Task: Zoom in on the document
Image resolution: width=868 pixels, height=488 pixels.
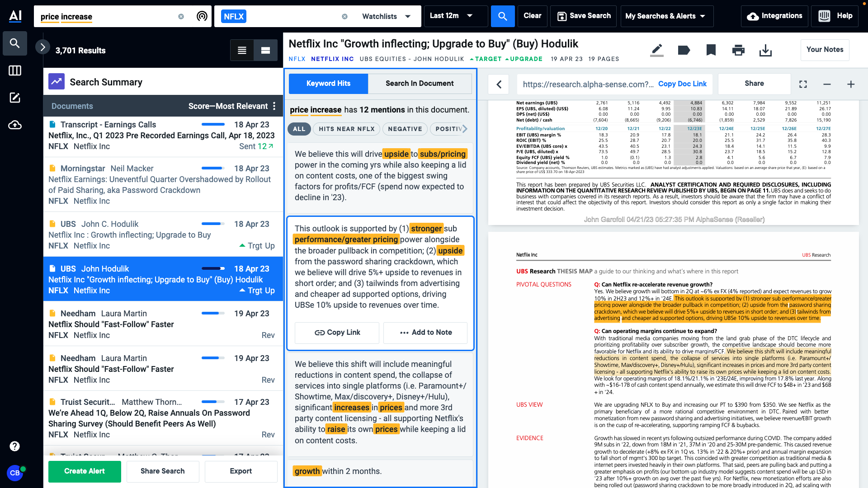Action: point(851,84)
